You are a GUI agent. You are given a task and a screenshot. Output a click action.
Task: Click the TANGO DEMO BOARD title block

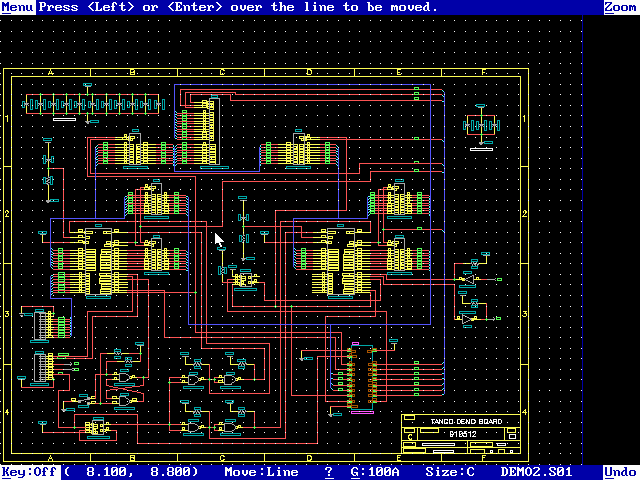[x=461, y=422]
